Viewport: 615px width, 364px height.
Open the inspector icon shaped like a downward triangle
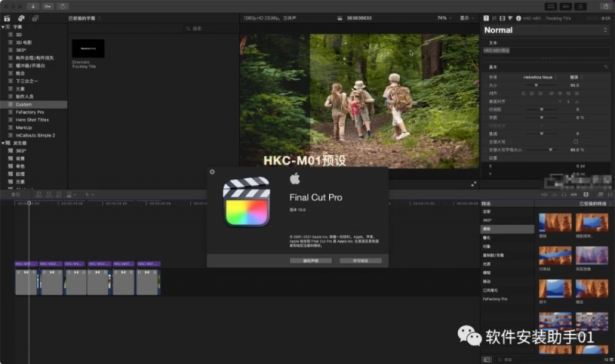510,18
